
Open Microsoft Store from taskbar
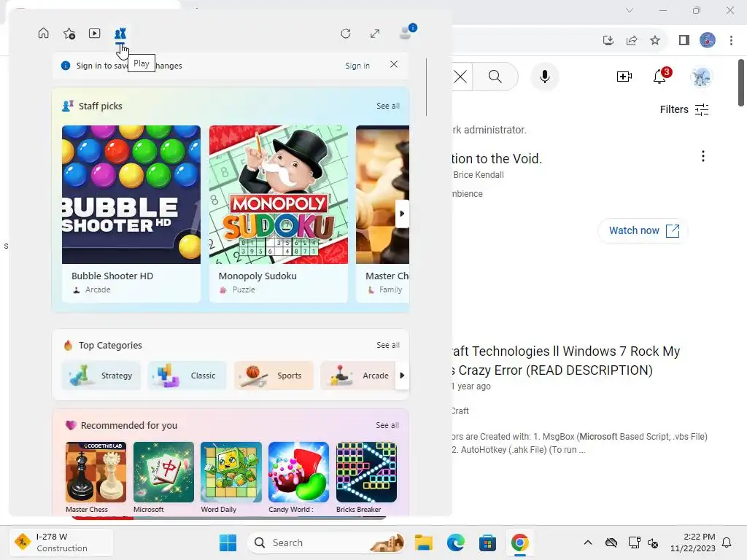[x=487, y=542]
